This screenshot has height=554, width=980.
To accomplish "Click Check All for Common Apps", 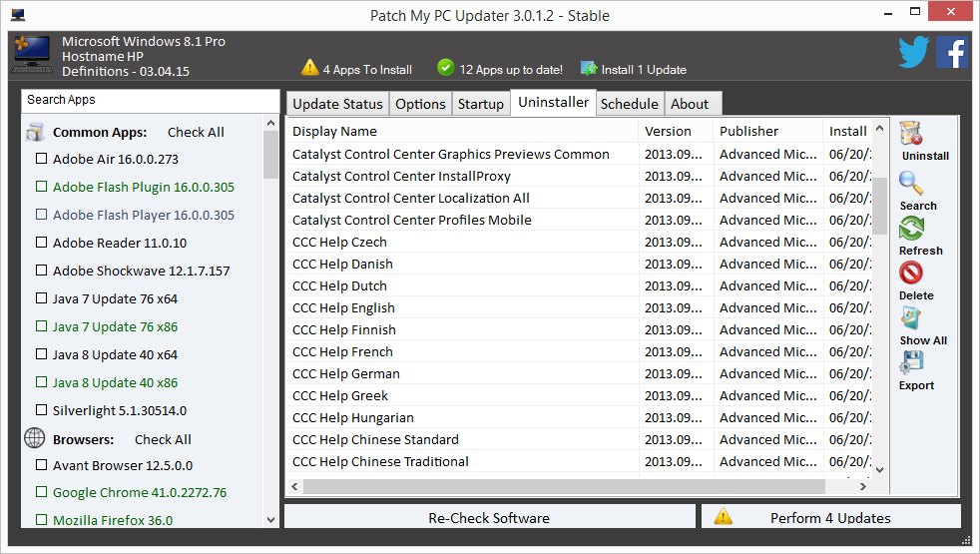I will tap(196, 133).
